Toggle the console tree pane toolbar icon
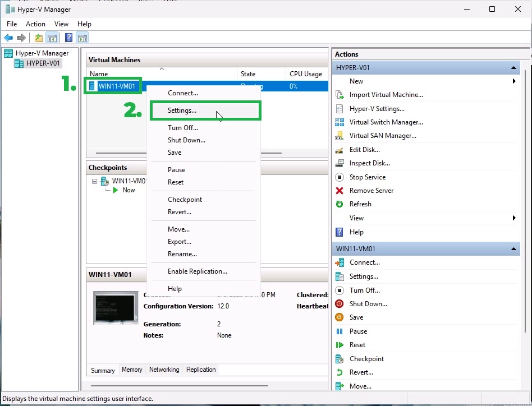The image size is (532, 406). 52,38
